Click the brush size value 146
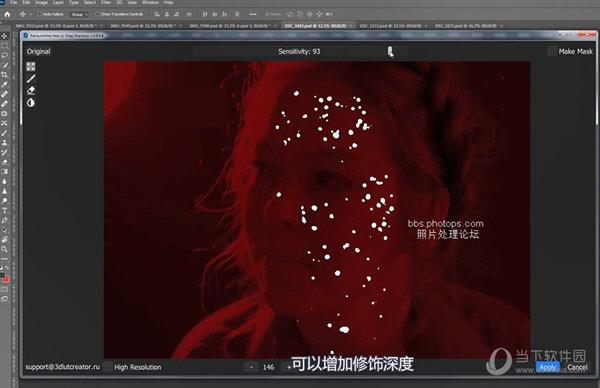Image resolution: width=600 pixels, height=388 pixels. pos(268,367)
